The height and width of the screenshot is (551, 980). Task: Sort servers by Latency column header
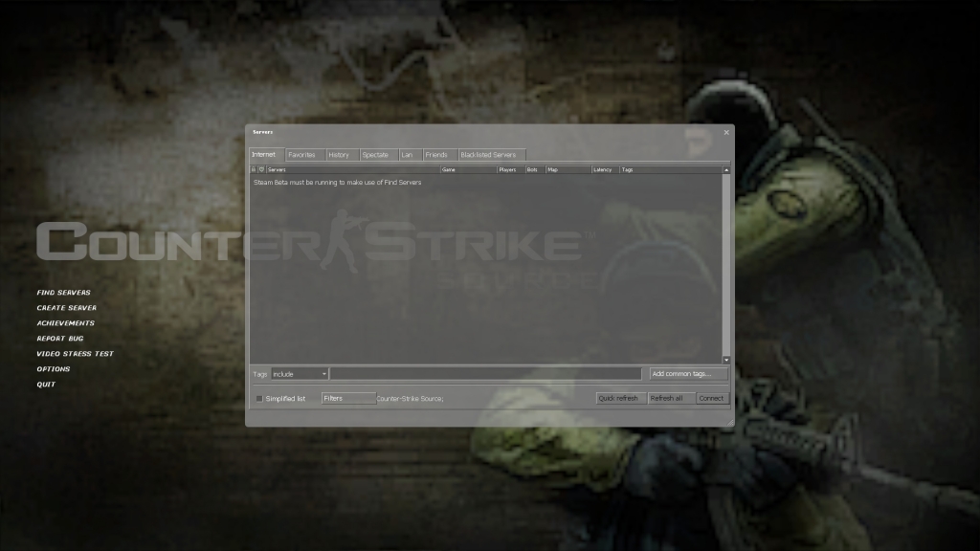coord(604,169)
